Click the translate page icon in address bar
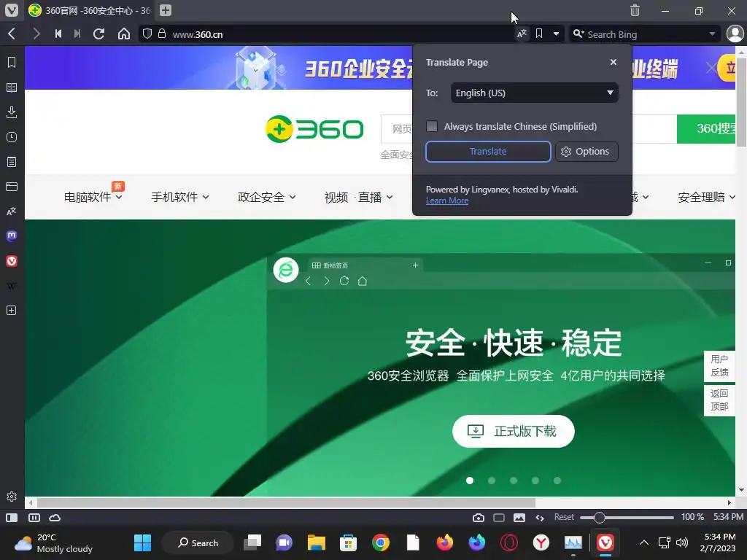The image size is (747, 560). point(522,34)
